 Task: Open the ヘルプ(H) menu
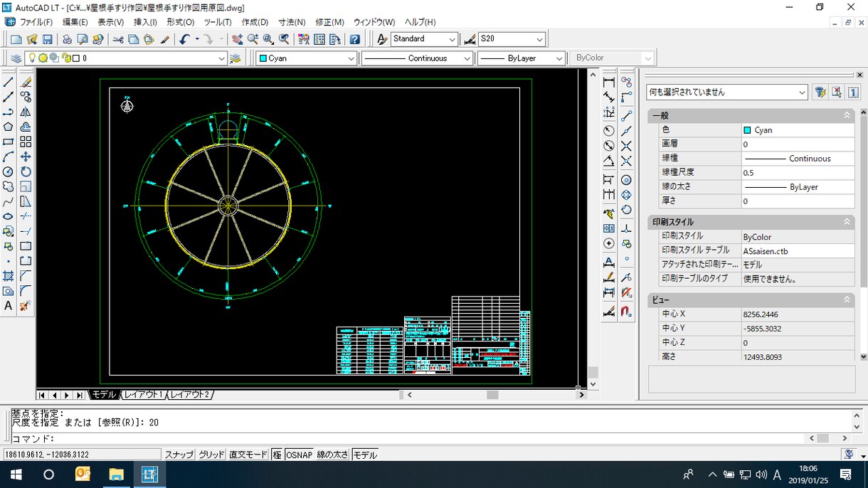[x=420, y=22]
